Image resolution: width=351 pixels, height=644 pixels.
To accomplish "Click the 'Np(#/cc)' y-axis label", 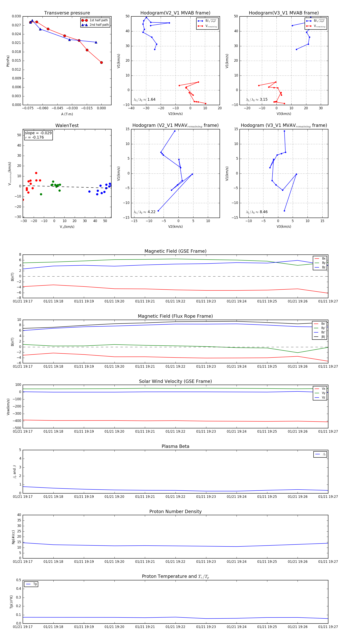I will (13, 537).
